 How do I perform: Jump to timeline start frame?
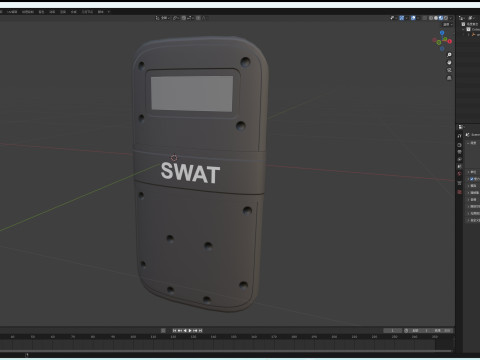pos(174,330)
